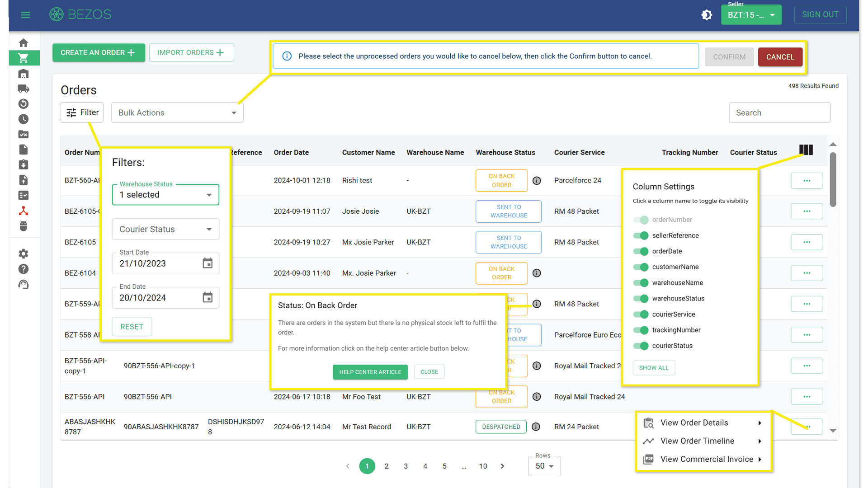This screenshot has height=488, width=868.
Task: Click SHOW ALL in Column Settings
Action: coord(654,368)
